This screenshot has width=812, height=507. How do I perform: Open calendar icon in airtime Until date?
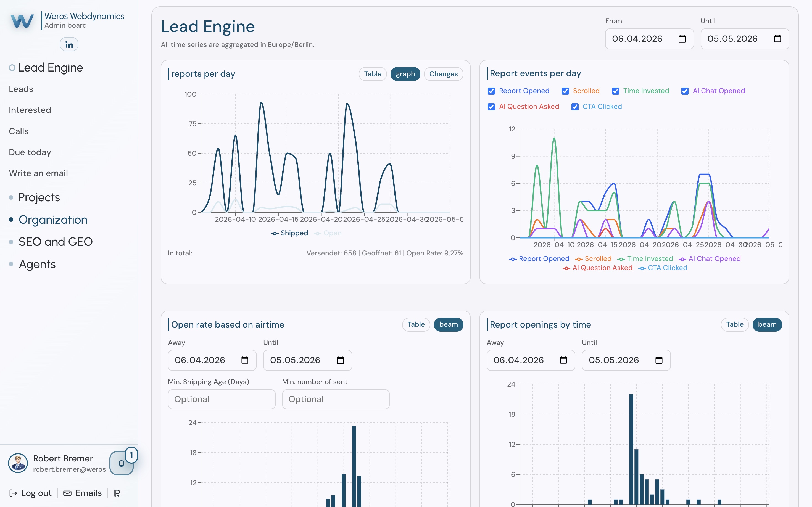pos(340,360)
